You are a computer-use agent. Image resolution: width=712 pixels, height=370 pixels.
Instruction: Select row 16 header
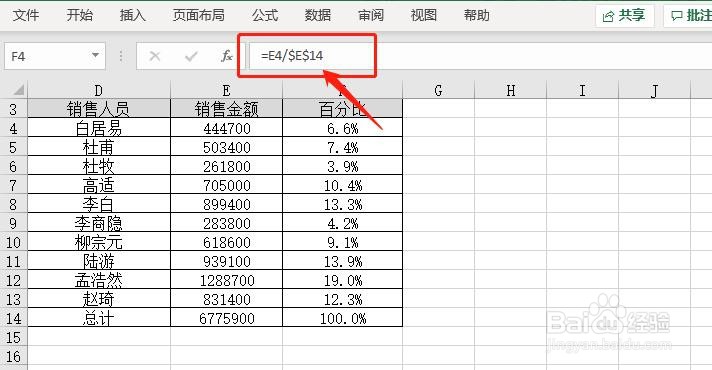(x=14, y=356)
